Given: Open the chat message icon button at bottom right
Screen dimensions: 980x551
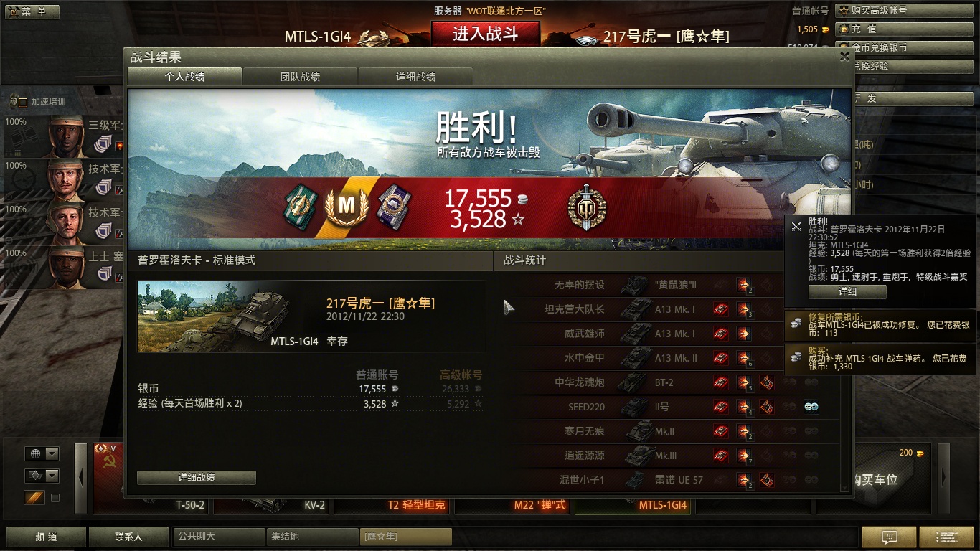Looking at the screenshot, I should pyautogui.click(x=889, y=537).
